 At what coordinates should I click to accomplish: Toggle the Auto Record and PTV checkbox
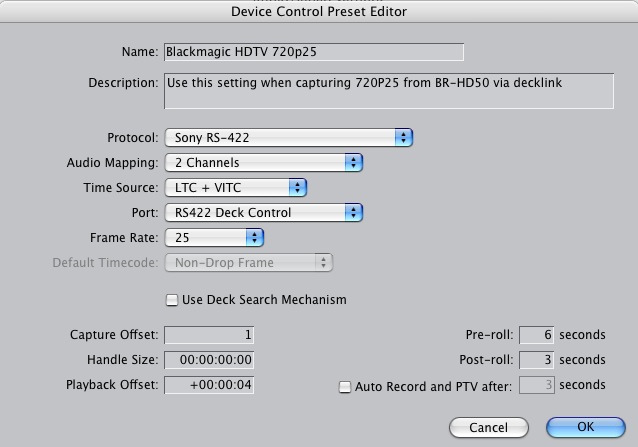coord(346,387)
